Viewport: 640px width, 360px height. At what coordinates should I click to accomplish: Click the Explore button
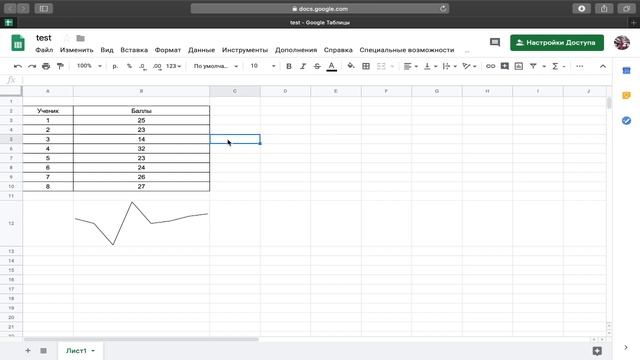597,351
